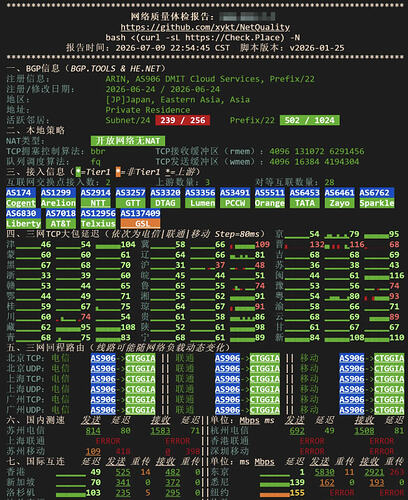The image size is (408, 500).
Task: Click the bash curl Check.Place command line
Action: click(203, 37)
